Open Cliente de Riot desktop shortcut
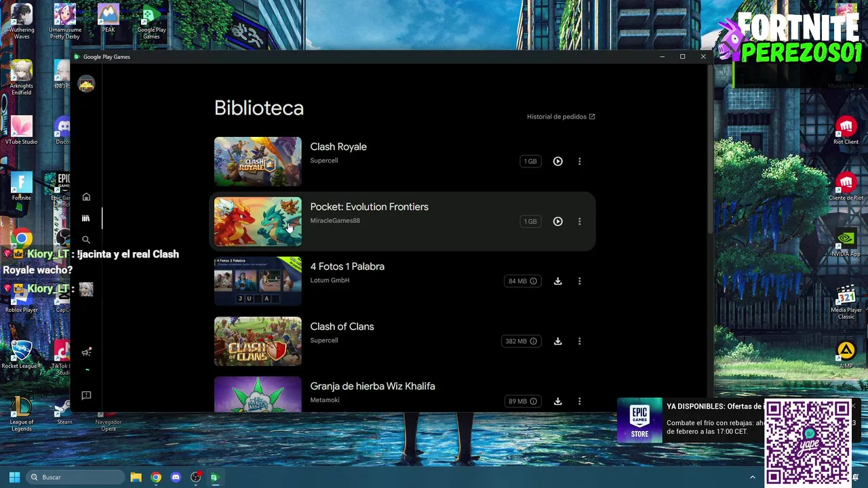 (x=846, y=186)
